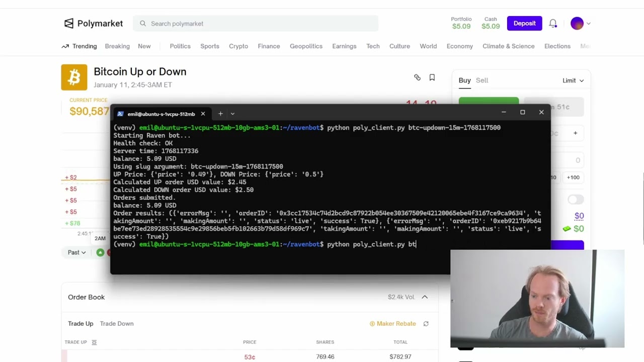This screenshot has height=362, width=644.
Task: Click the 53¢ price row
Action: pyautogui.click(x=250, y=357)
